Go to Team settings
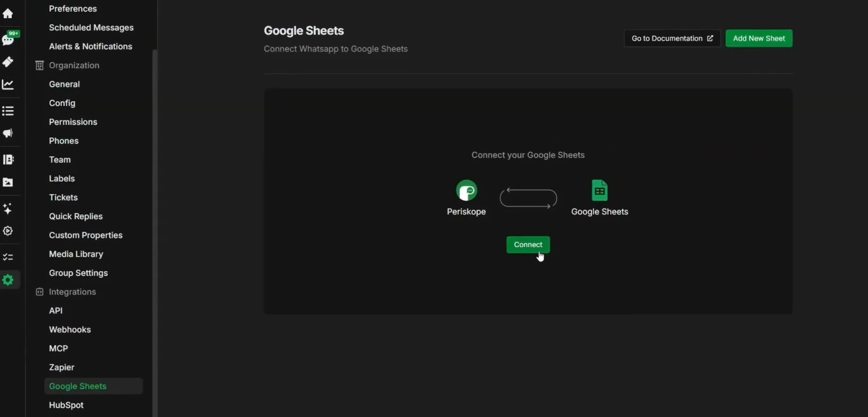Screen dimensions: 868x417 (60, 160)
